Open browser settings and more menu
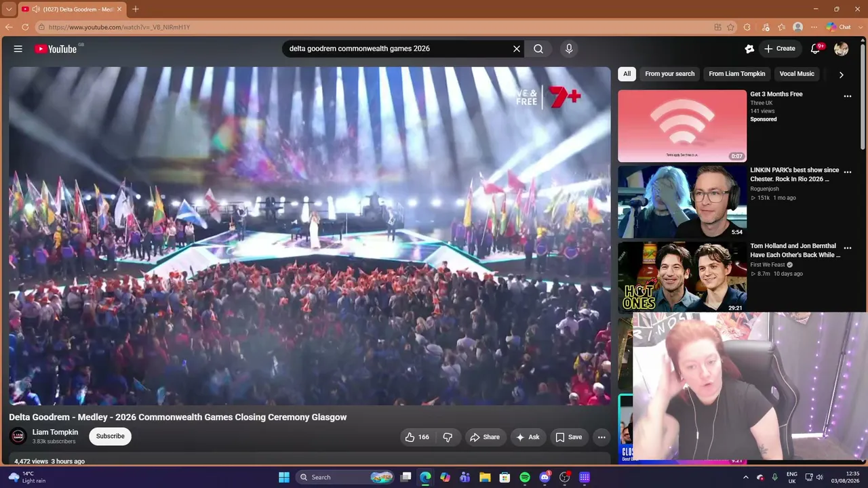Screen dimensions: 868x488 (814, 27)
